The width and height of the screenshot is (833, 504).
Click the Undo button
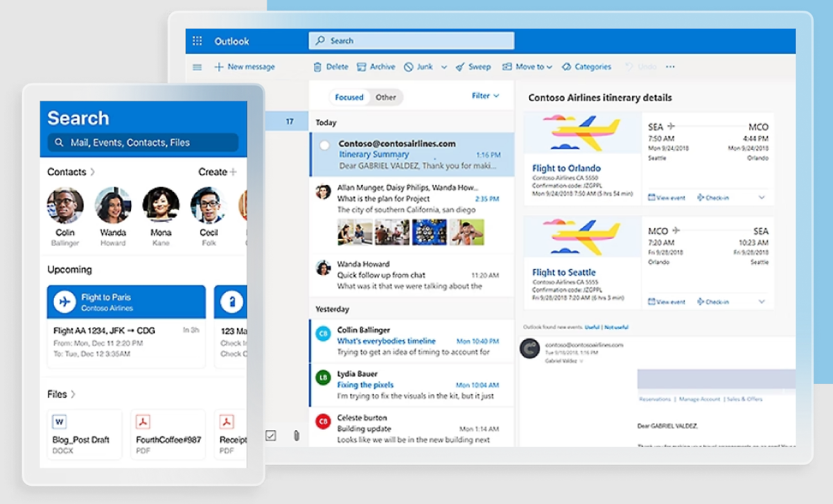pos(640,67)
